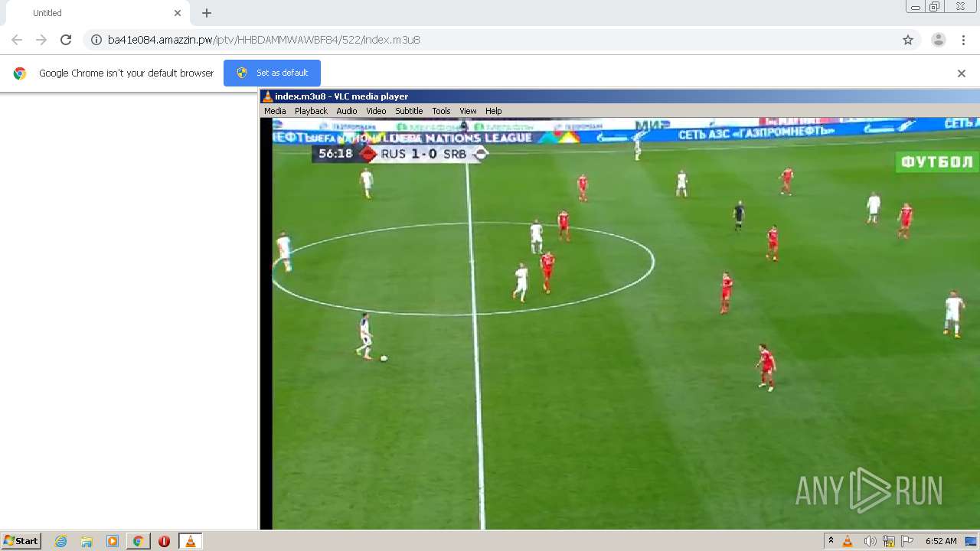The height and width of the screenshot is (551, 980).
Task: Switch to Chrome in the taskbar
Action: pos(138,541)
